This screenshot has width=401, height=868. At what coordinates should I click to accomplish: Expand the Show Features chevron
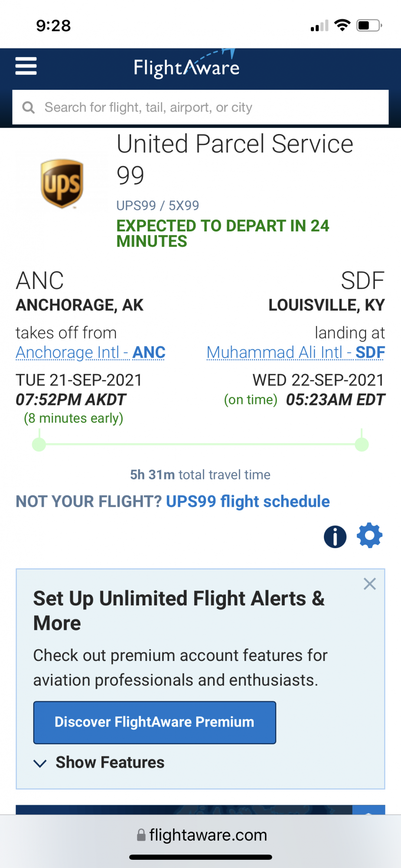click(40, 763)
